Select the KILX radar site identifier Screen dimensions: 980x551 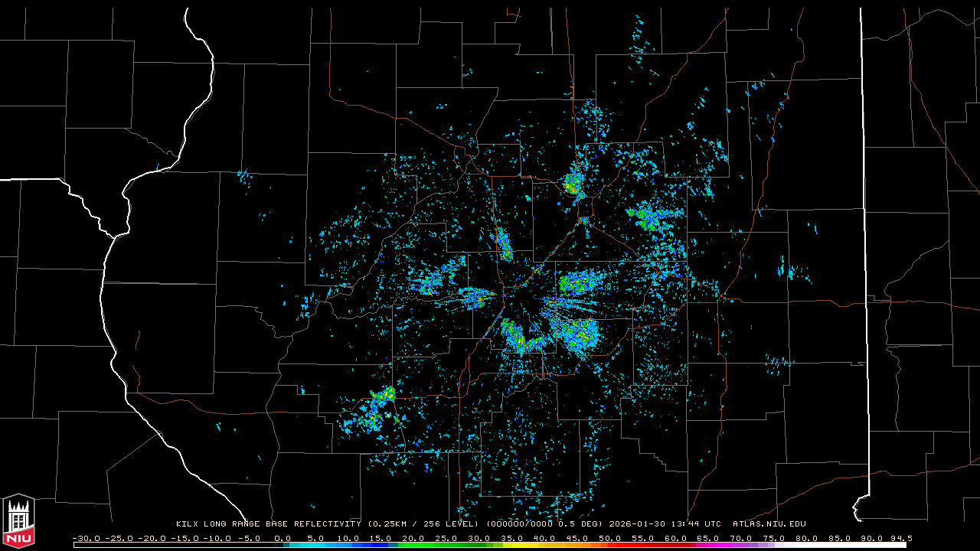pos(188,524)
